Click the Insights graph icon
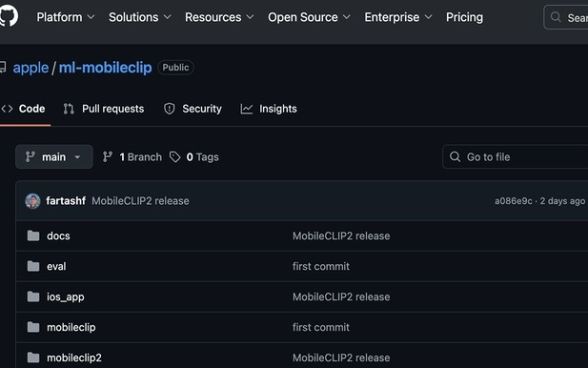 point(247,109)
